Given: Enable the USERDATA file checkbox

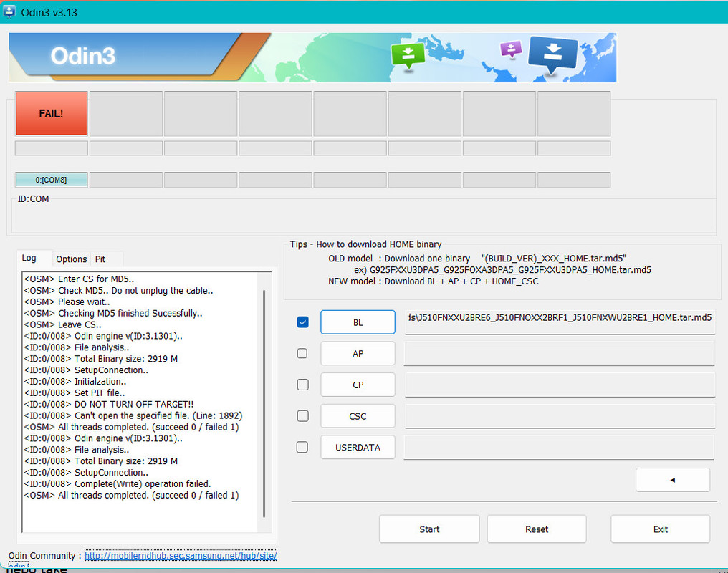Looking at the screenshot, I should point(302,447).
